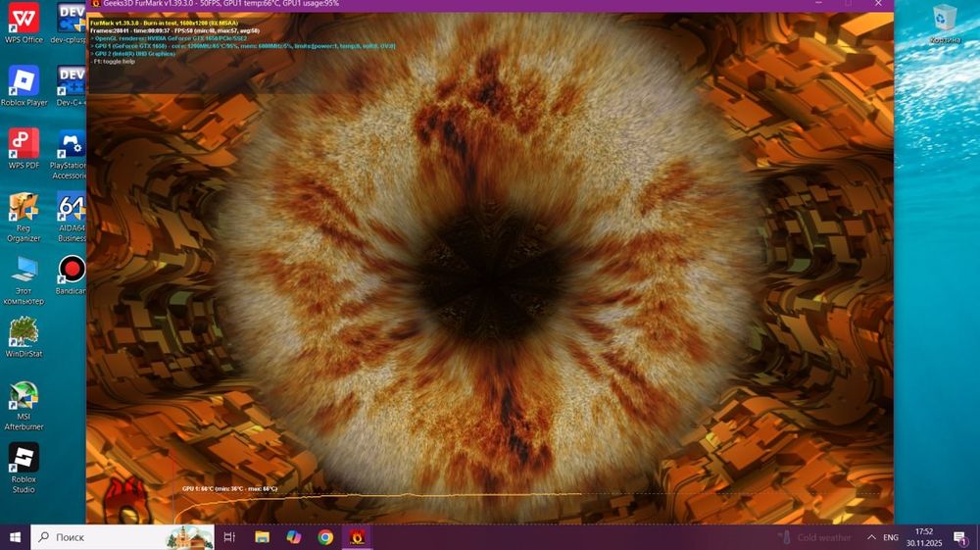Screen dimensions: 980x550
Task: Select the Dev-C++ desktop icon
Action: click(x=70, y=85)
